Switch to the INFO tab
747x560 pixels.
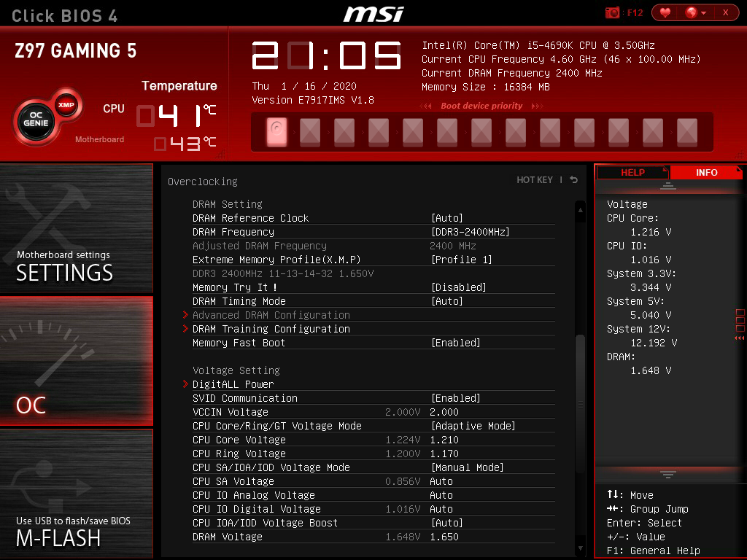click(x=706, y=172)
